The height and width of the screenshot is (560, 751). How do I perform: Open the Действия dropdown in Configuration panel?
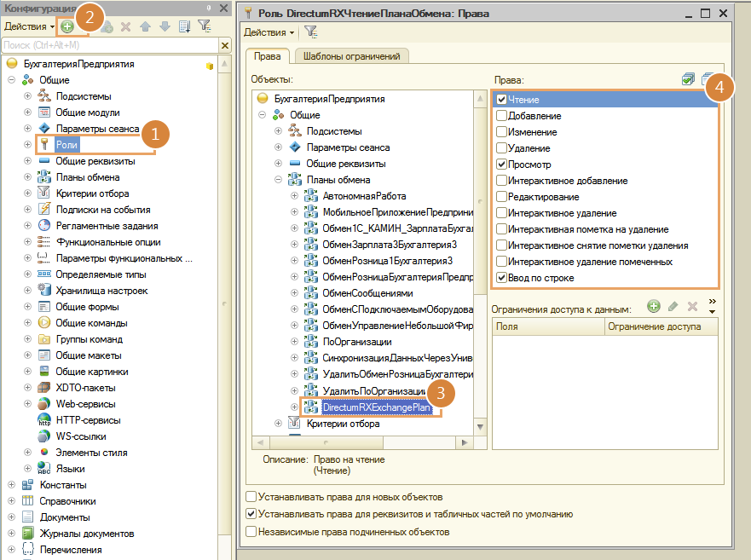pyautogui.click(x=29, y=26)
